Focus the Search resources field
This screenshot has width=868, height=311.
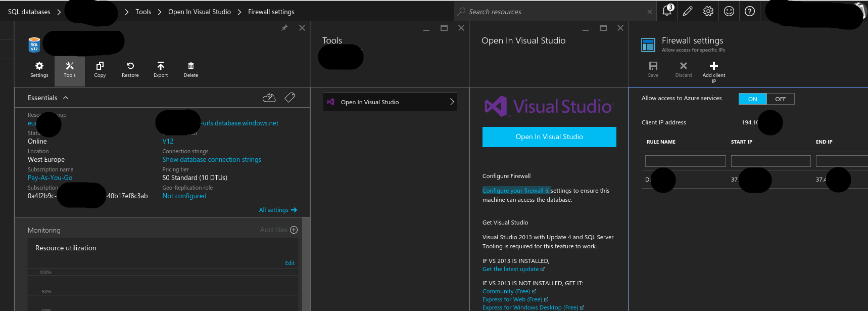551,12
